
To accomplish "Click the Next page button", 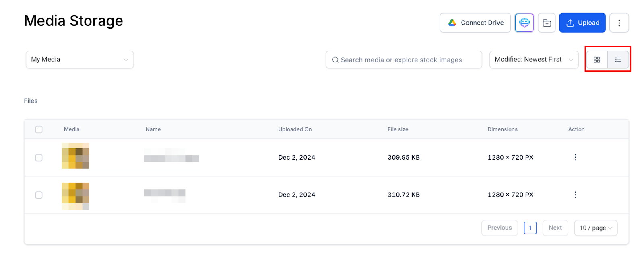I will coord(555,228).
